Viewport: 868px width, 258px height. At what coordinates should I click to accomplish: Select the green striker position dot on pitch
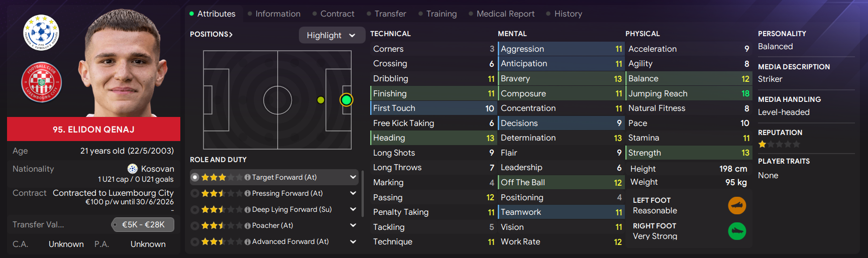tap(346, 100)
